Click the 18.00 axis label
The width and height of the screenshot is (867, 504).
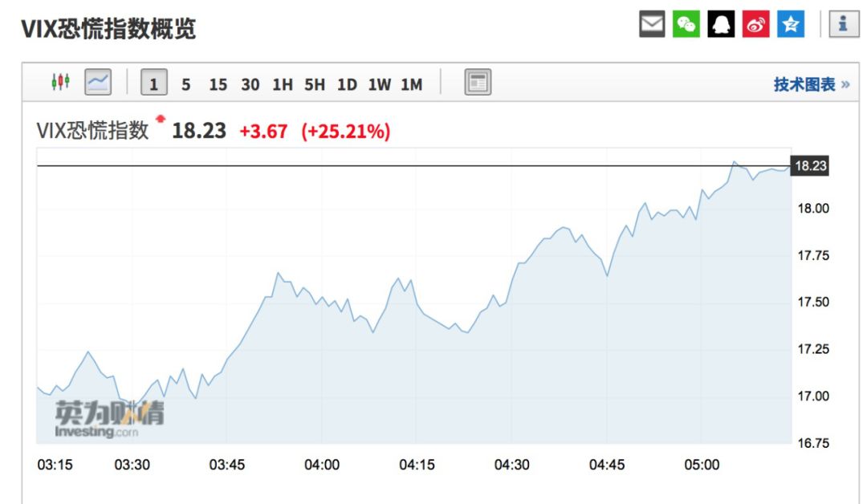pos(812,209)
